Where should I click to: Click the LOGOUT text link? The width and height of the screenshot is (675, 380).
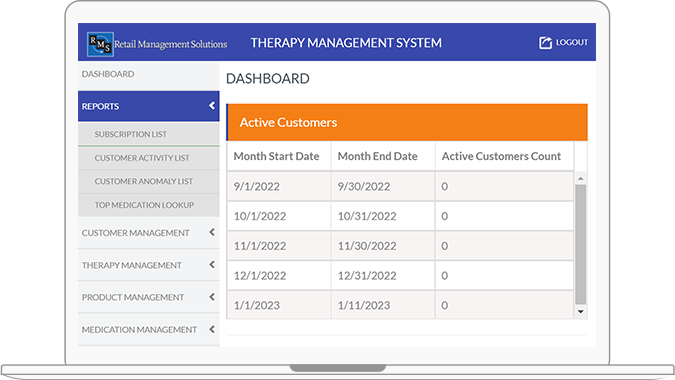572,42
